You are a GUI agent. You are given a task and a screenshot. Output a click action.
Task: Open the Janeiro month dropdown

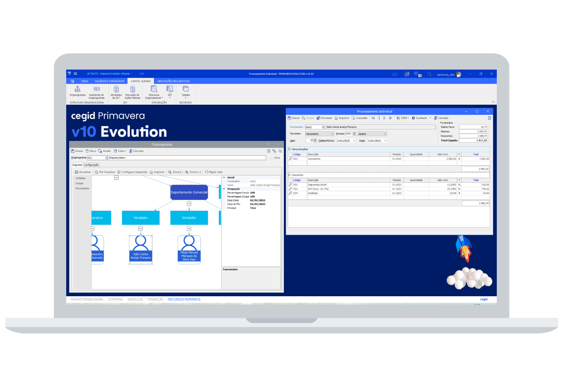click(372, 134)
